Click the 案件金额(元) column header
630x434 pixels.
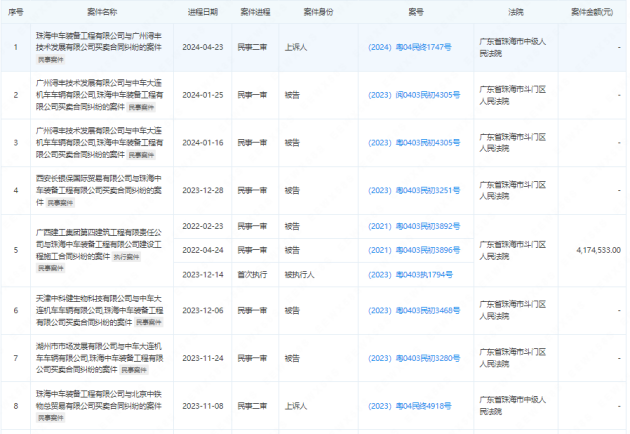coord(592,12)
